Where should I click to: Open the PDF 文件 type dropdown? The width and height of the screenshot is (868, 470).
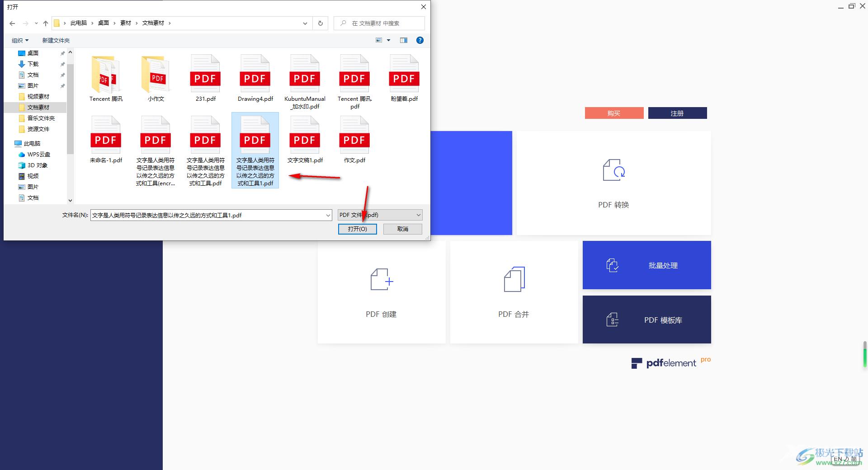pyautogui.click(x=380, y=215)
